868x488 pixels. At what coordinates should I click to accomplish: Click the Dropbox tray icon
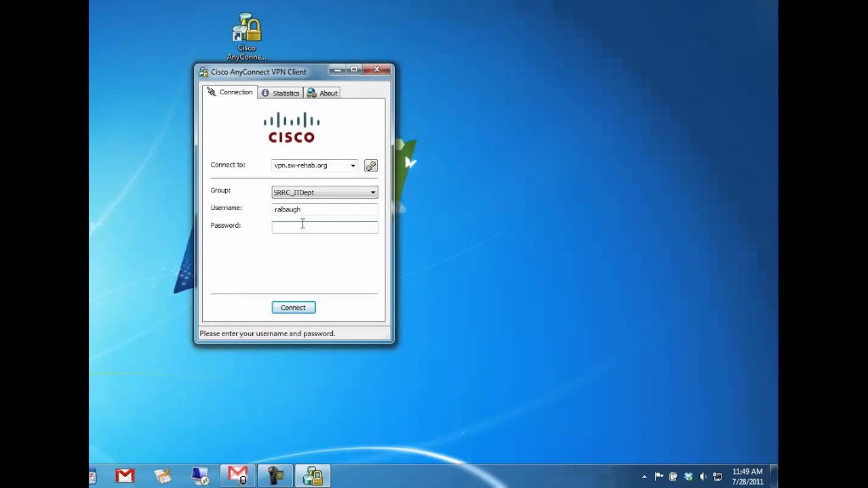(x=688, y=476)
